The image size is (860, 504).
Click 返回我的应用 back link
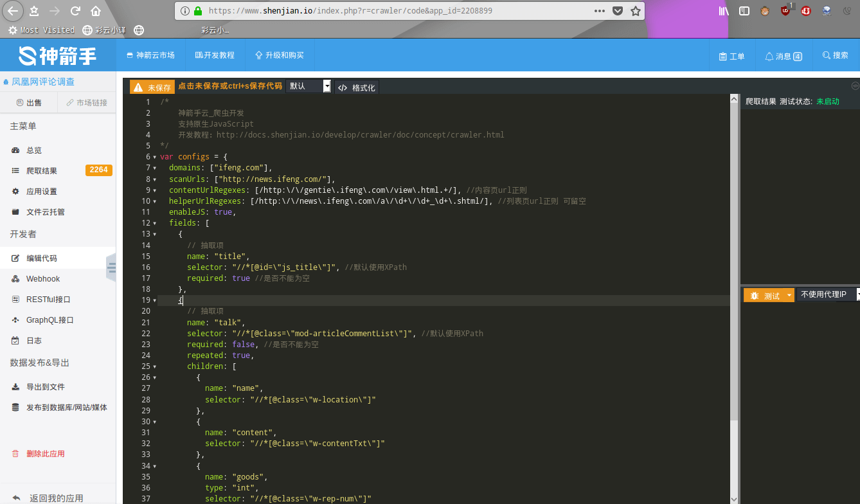pyautogui.click(x=56, y=498)
